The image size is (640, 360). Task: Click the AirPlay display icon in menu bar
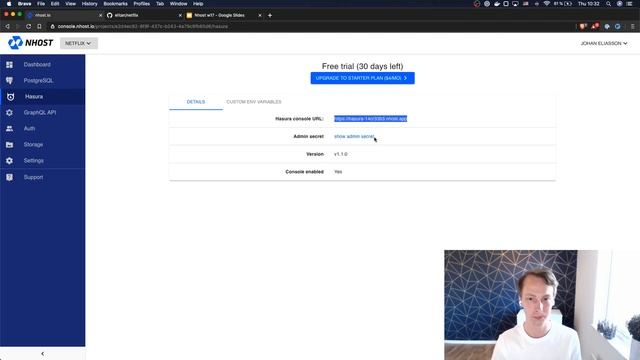tap(516, 4)
